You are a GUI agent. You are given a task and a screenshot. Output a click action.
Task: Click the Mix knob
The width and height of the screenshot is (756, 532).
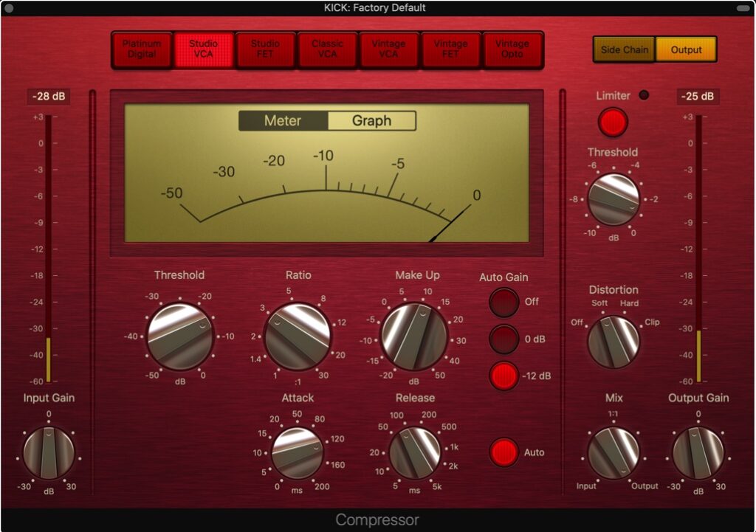pos(614,453)
